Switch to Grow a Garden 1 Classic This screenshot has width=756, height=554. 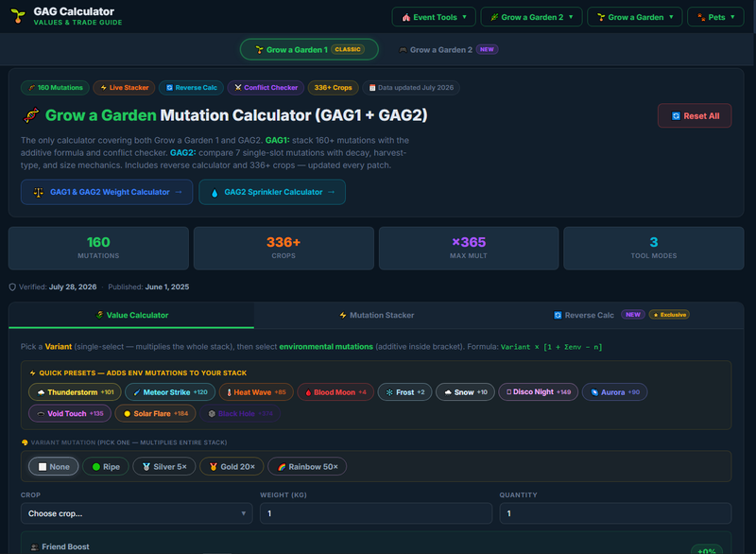coord(309,50)
